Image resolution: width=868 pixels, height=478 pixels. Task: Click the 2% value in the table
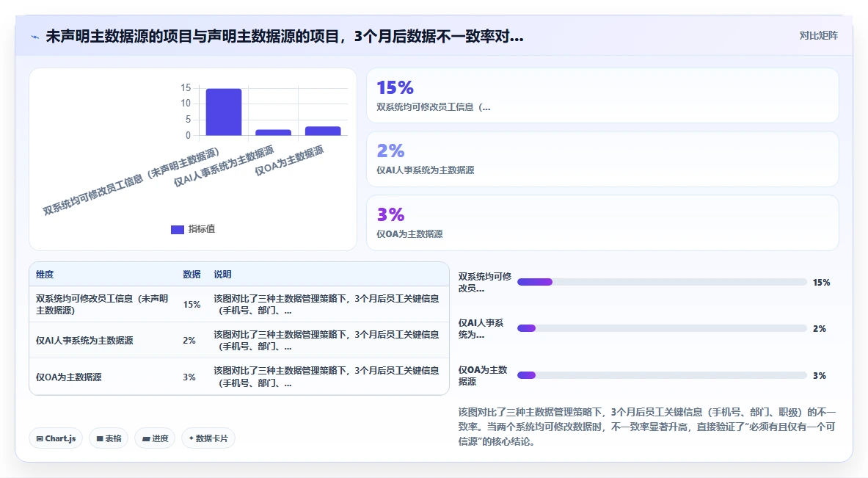pyautogui.click(x=189, y=340)
